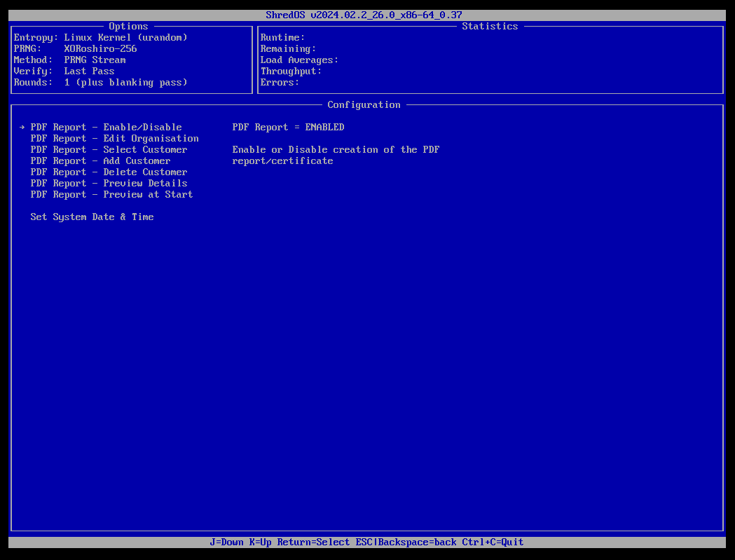Click the Method option "PRNG Stream"
This screenshot has height=560, width=735.
click(95, 60)
